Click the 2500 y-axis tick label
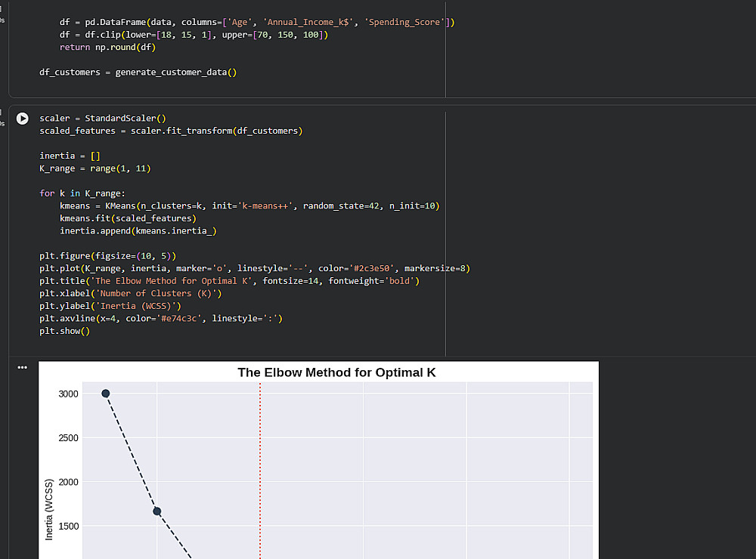The width and height of the screenshot is (756, 559). pyautogui.click(x=68, y=438)
